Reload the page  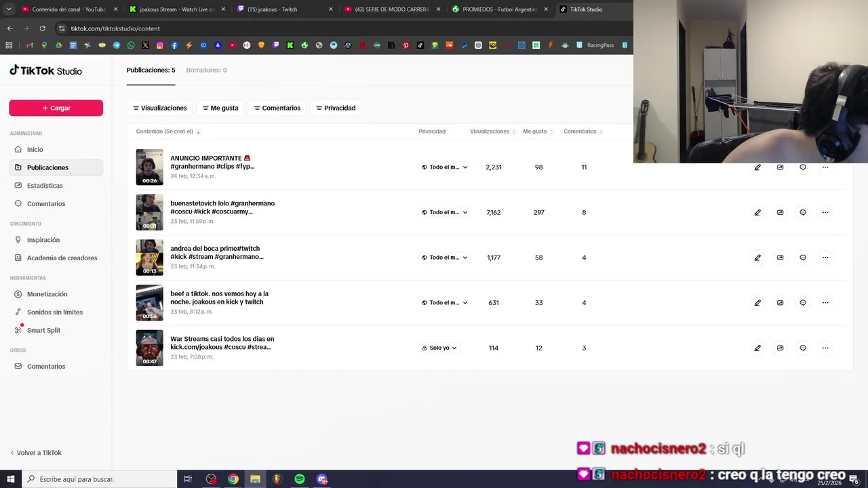tap(42, 28)
